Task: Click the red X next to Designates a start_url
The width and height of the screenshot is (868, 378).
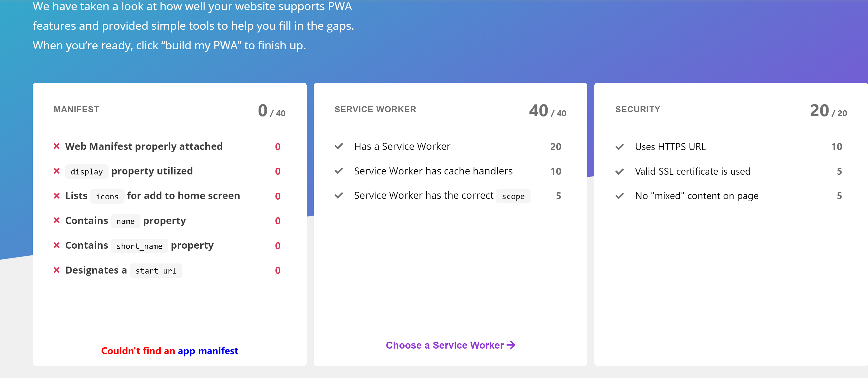Action: 57,270
